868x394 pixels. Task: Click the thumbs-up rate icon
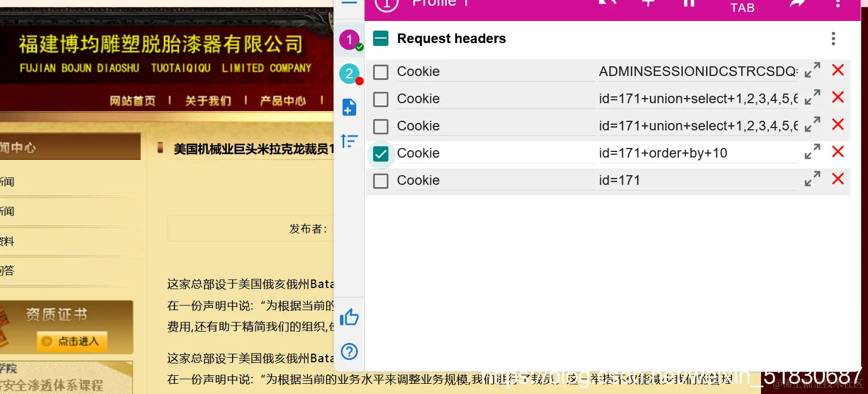pos(349,317)
